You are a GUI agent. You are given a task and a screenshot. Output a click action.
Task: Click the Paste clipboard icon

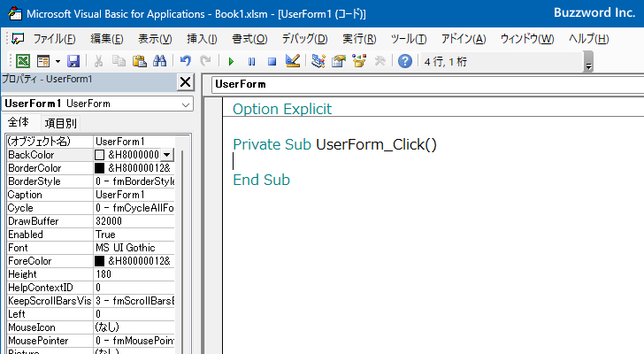(140, 62)
